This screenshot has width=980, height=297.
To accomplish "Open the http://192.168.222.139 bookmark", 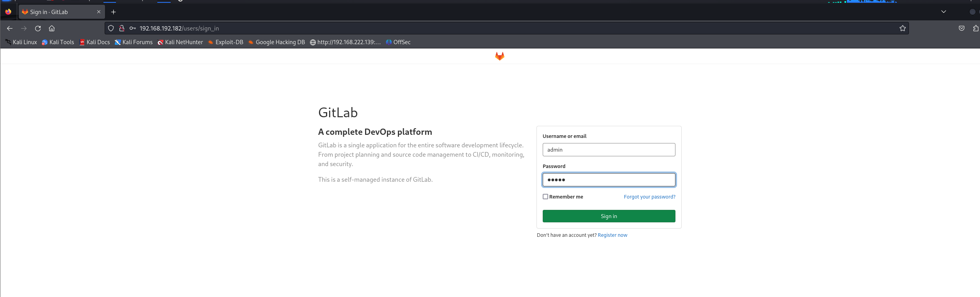I will pyautogui.click(x=345, y=42).
